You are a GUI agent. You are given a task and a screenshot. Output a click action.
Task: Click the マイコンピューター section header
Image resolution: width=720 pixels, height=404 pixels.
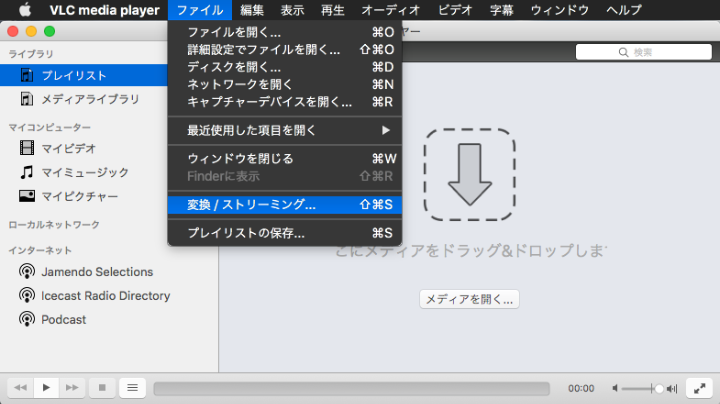click(50, 127)
